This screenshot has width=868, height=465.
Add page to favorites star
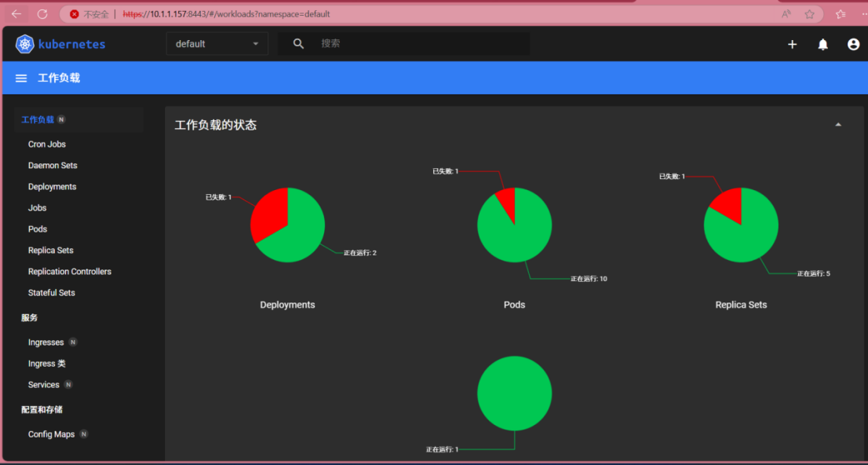(809, 14)
